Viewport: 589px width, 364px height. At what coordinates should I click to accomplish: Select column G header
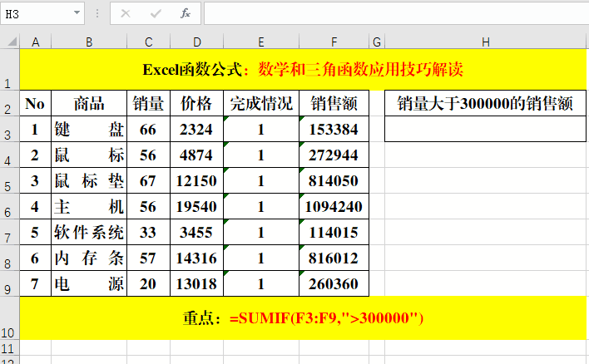377,42
